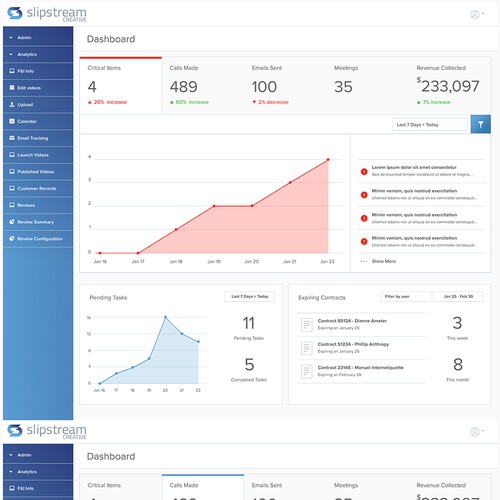Expand Analytics in the lower dashboard sidebar
This screenshot has width=500, height=500.
pos(38,472)
